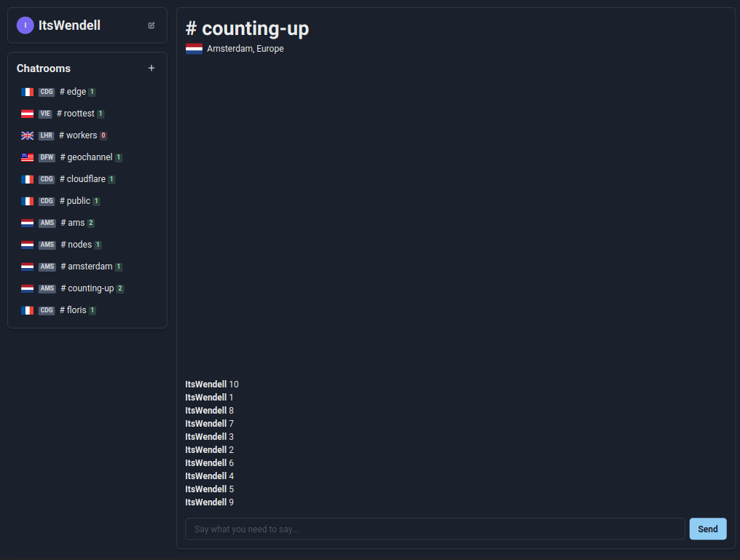740x560 pixels.
Task: Click the user count badge on # ams
Action: click(91, 223)
